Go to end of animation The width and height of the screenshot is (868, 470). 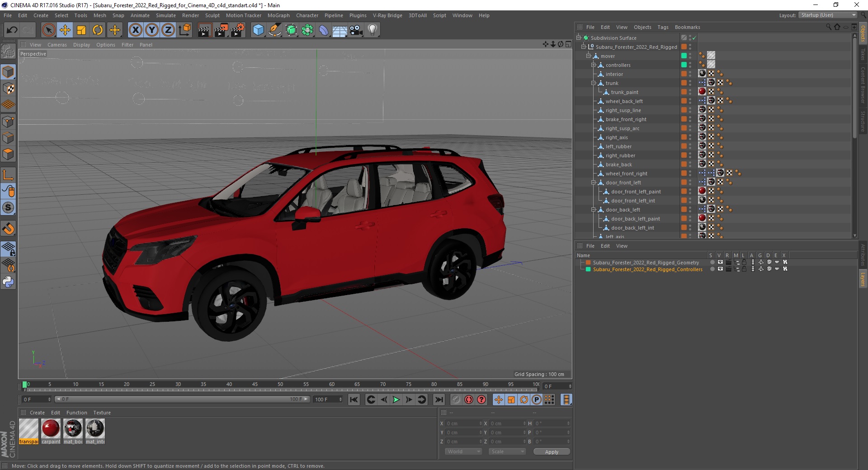439,399
